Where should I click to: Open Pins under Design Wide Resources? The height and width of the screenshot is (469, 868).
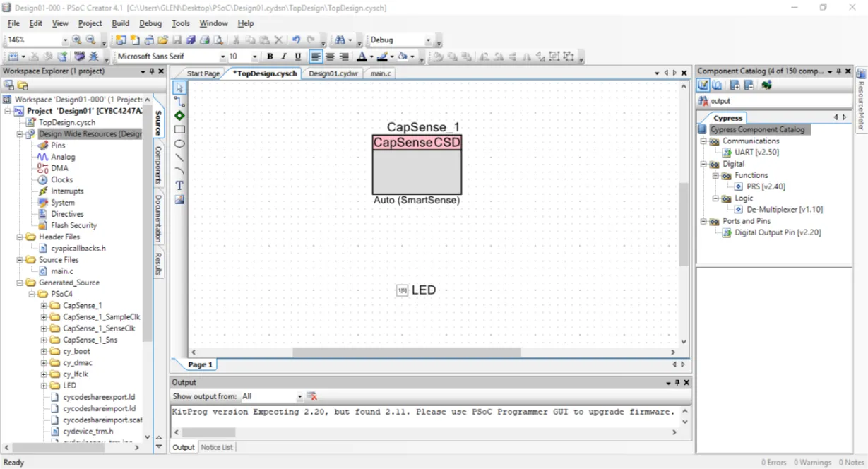[x=58, y=146]
